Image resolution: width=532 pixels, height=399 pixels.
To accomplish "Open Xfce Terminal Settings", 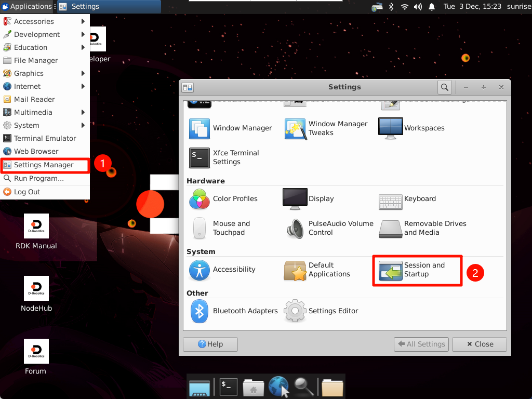I will pos(224,157).
